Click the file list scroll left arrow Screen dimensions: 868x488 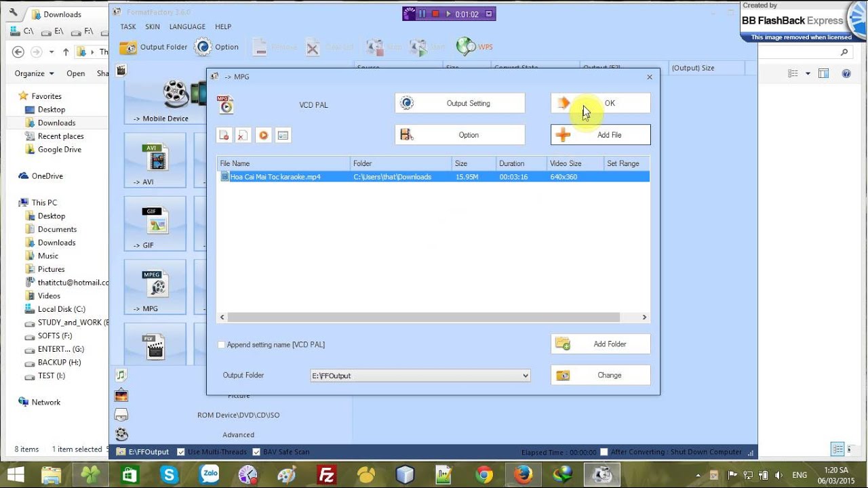[x=222, y=317]
